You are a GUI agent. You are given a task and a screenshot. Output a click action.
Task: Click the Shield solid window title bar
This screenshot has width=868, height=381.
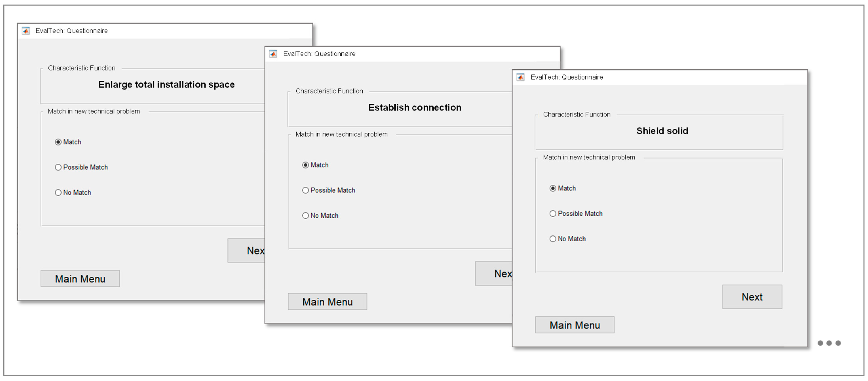point(674,77)
